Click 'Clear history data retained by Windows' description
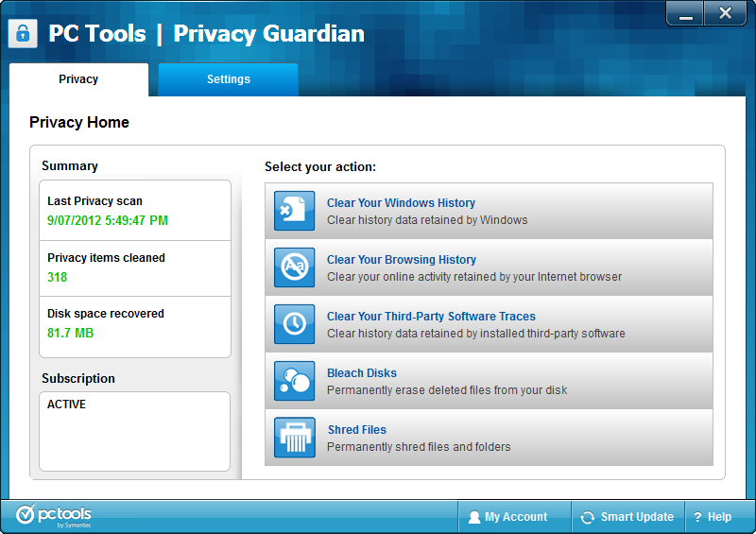This screenshot has height=534, width=756. tap(427, 220)
